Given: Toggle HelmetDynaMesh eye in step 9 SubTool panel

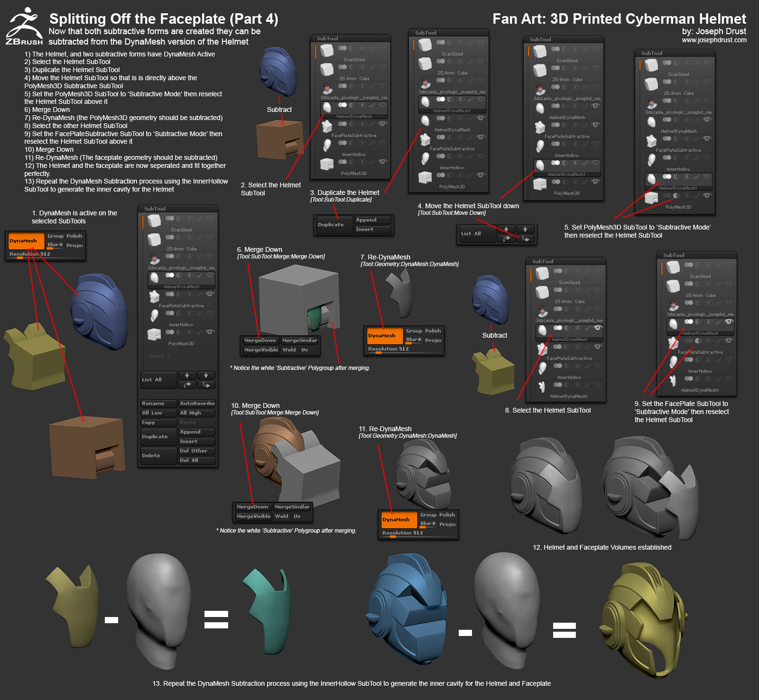Looking at the screenshot, I should tap(729, 322).
